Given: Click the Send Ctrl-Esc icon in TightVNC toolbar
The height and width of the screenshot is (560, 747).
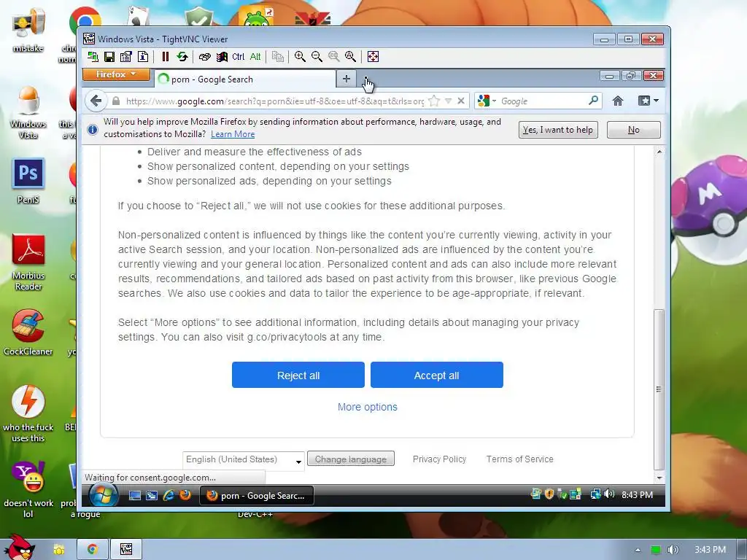Looking at the screenshot, I should [x=222, y=57].
